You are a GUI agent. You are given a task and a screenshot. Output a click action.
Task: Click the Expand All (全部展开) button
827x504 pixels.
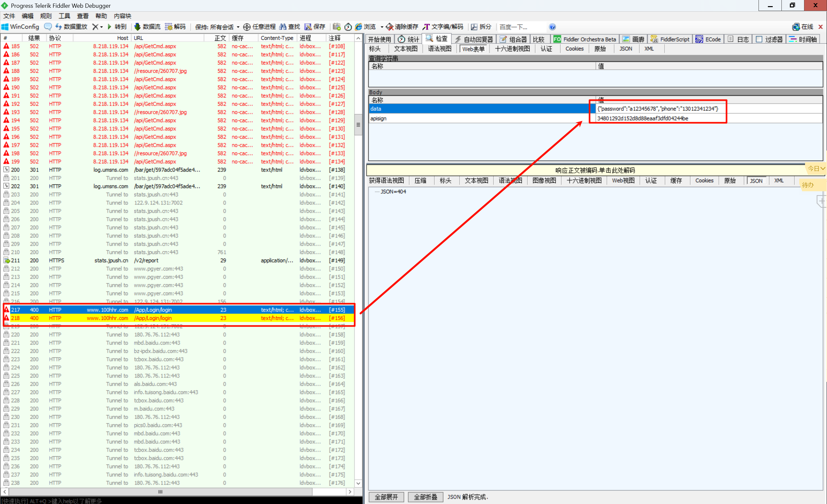(x=386, y=497)
